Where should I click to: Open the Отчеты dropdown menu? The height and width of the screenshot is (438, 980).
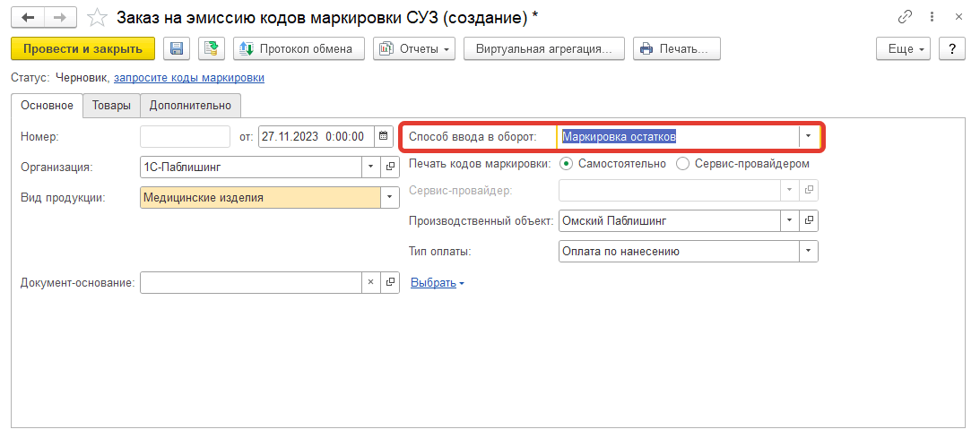(x=414, y=48)
